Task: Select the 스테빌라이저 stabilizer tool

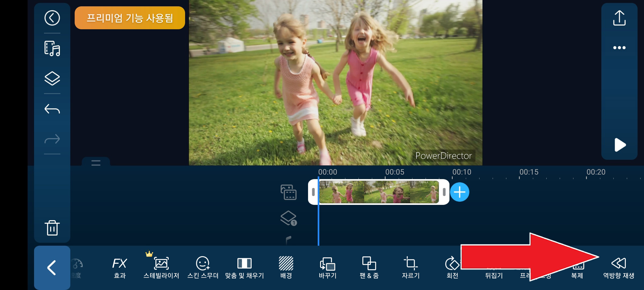Action: [x=161, y=267]
